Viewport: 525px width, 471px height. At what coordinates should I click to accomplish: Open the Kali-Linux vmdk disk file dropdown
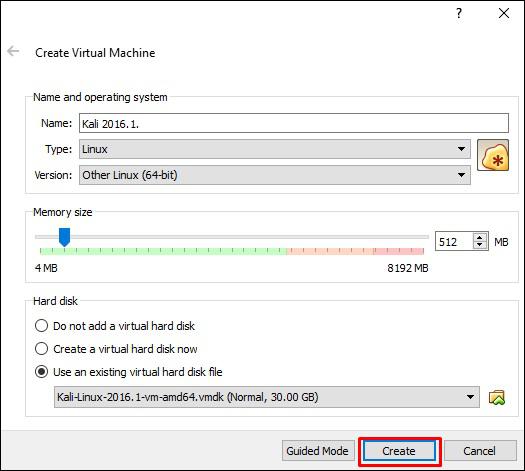267,397
